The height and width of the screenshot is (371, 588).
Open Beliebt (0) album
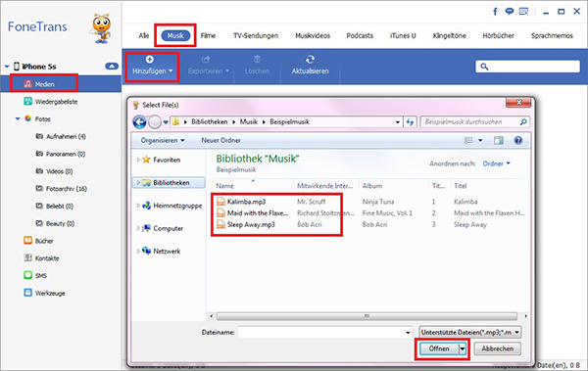coord(60,207)
